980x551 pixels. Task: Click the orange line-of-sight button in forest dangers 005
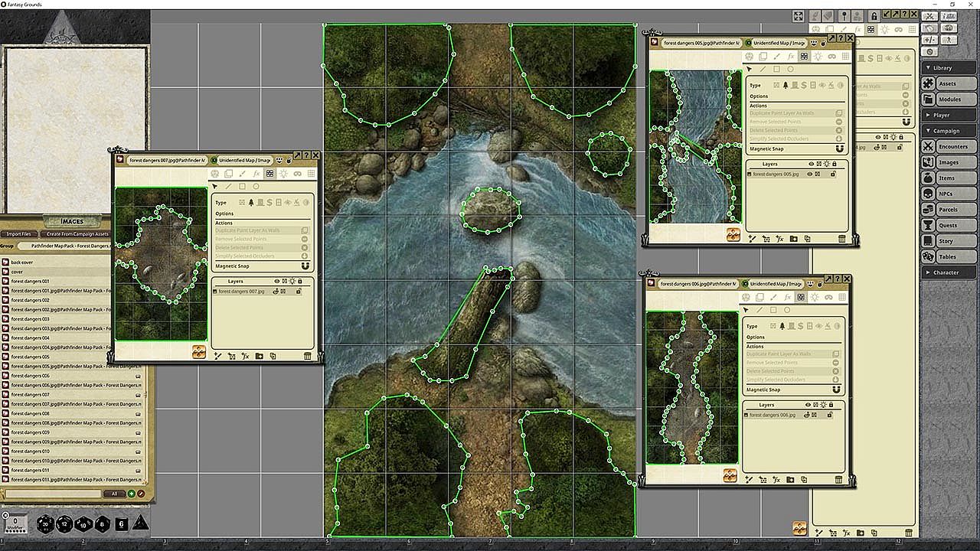pyautogui.click(x=733, y=235)
